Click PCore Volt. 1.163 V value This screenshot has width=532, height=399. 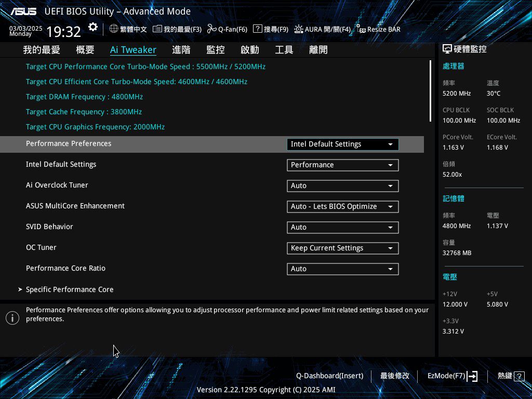(x=453, y=148)
